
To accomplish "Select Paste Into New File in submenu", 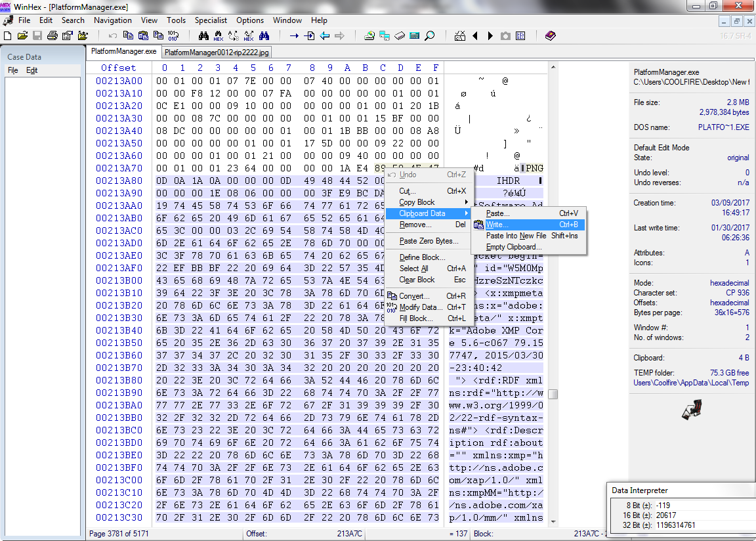I will [x=528, y=236].
